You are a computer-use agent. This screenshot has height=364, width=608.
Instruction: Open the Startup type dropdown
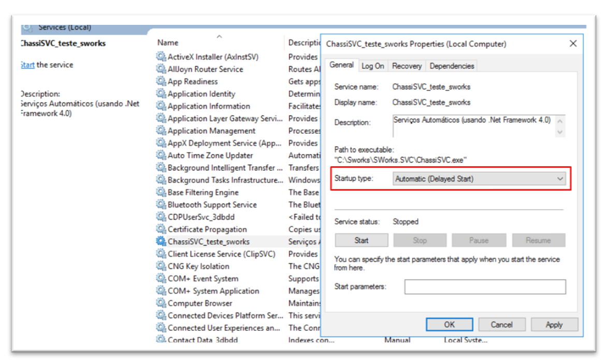479,179
